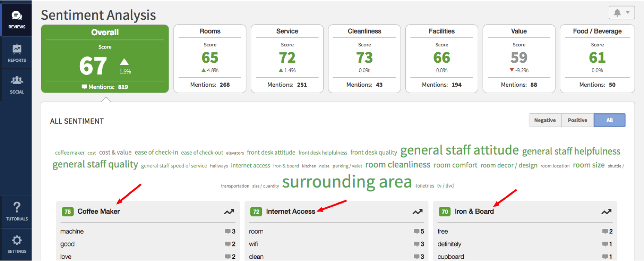
Task: Click comment icon in the definitely row
Action: coord(605,244)
